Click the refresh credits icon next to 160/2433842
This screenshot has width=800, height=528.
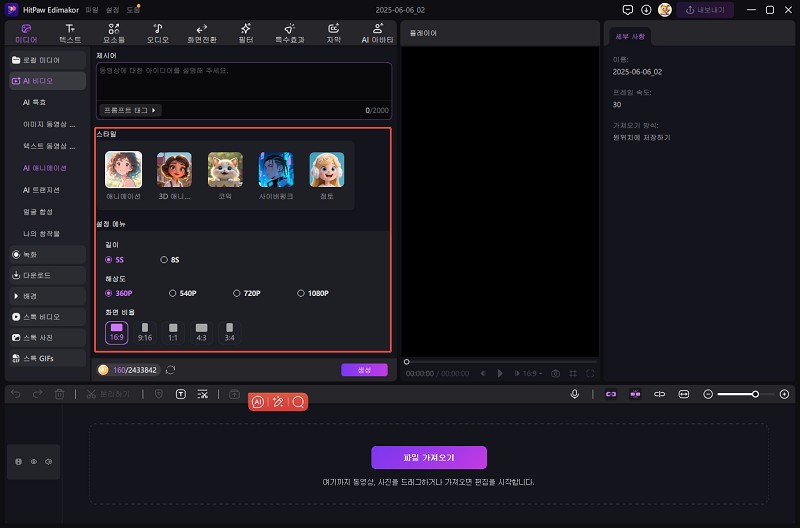point(171,370)
